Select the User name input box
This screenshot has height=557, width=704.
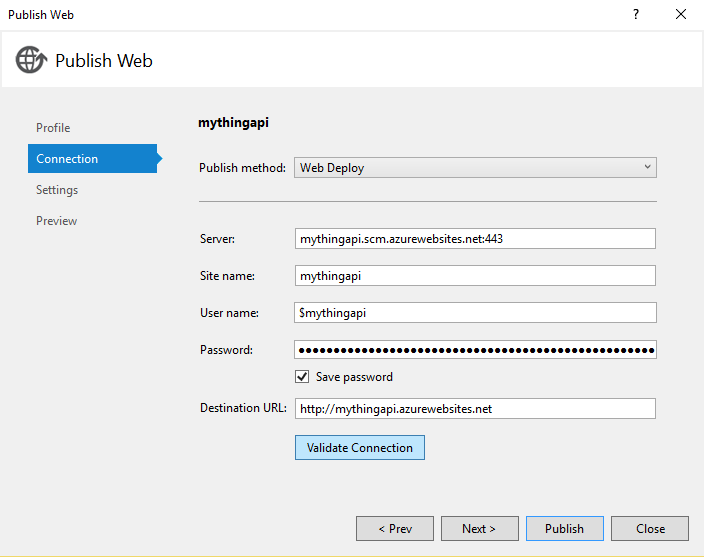475,313
